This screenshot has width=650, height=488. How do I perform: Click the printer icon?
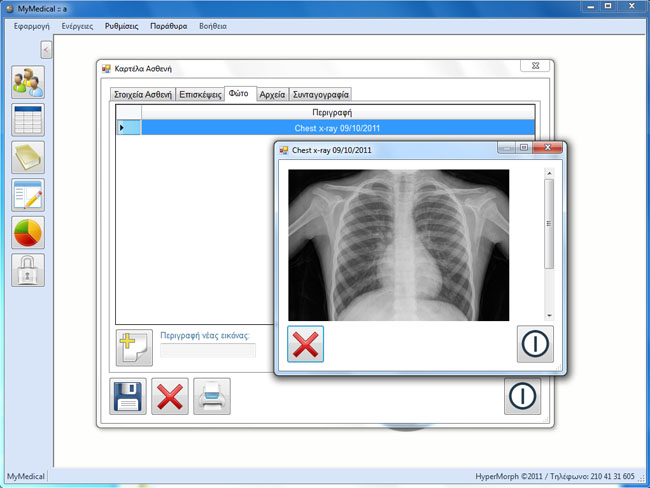tap(212, 396)
